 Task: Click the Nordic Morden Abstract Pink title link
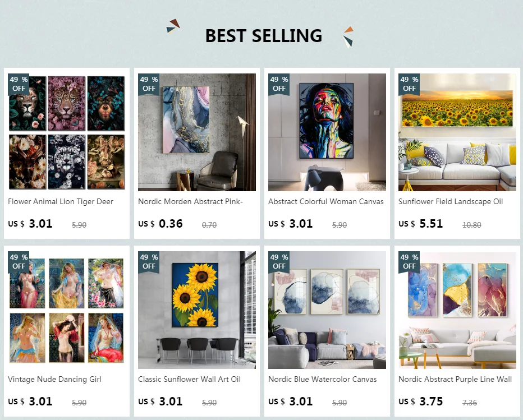(190, 202)
